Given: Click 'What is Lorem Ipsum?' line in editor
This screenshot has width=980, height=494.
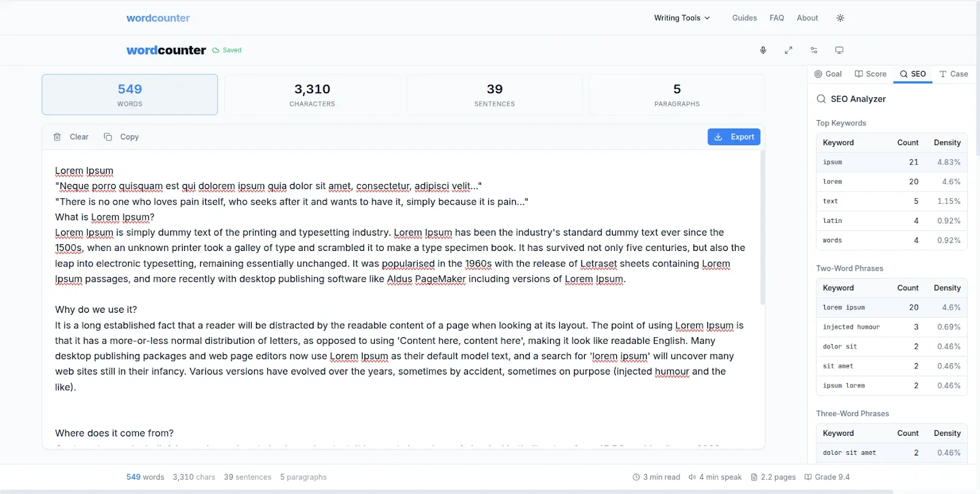Looking at the screenshot, I should coord(105,217).
